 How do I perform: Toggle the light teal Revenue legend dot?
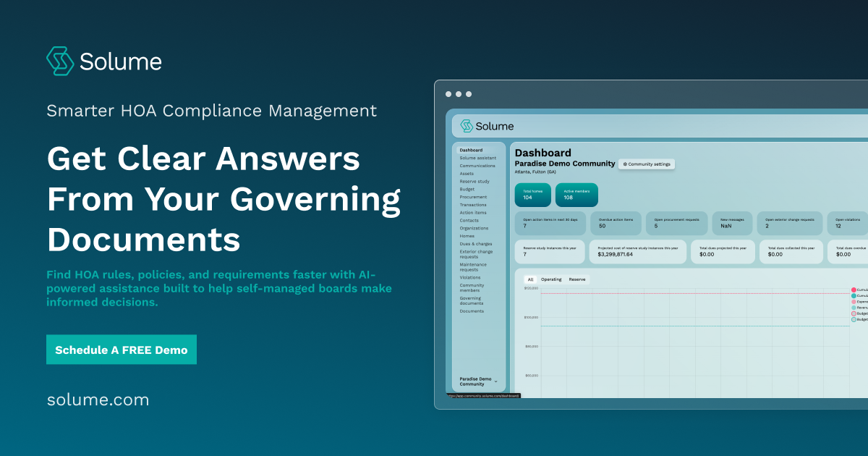point(854,307)
